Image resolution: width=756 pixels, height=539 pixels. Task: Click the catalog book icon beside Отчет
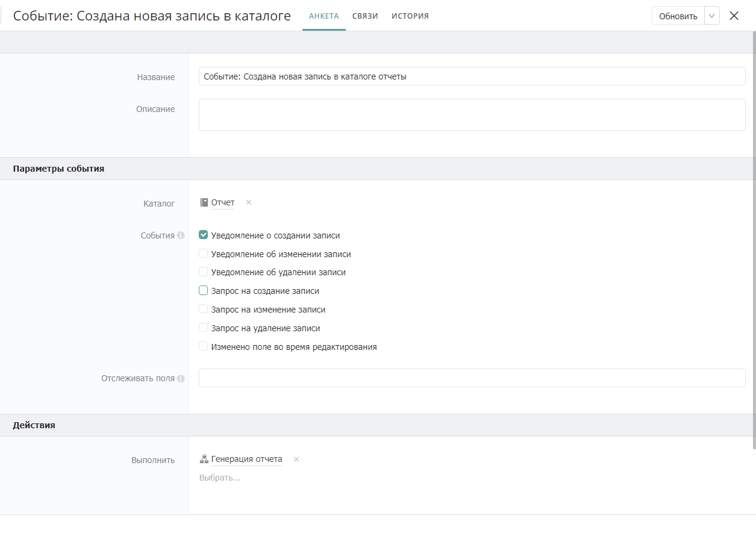[204, 202]
